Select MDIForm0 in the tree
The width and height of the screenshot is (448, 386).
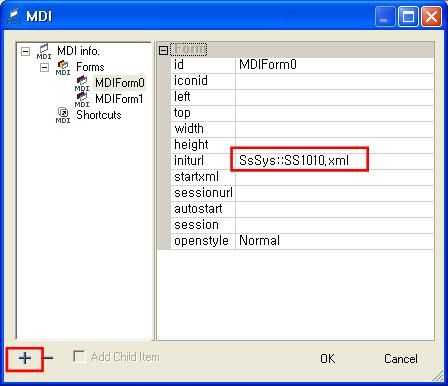[x=120, y=83]
